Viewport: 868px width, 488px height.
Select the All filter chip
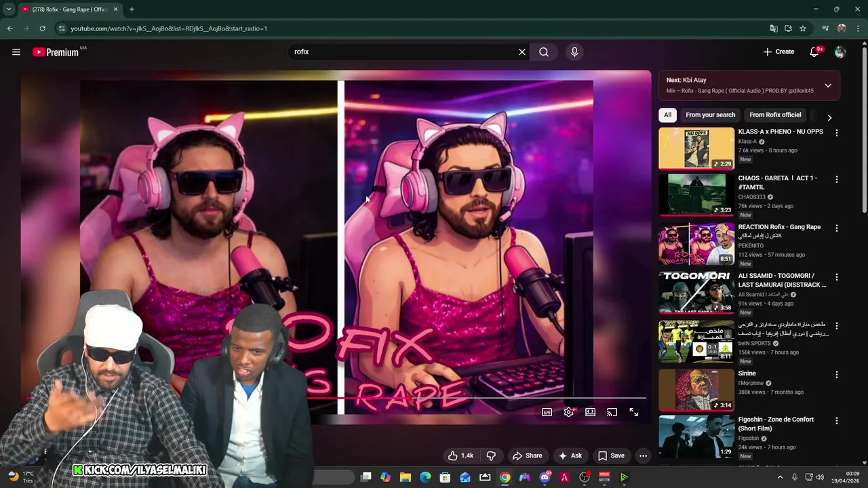coord(667,115)
